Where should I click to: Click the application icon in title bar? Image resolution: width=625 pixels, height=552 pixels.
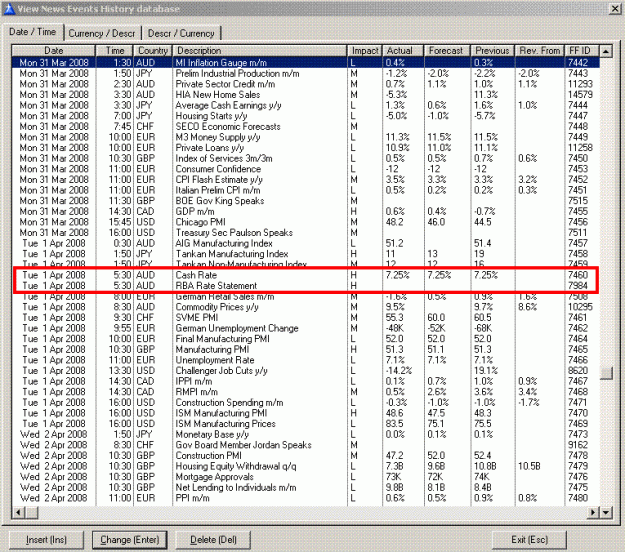(9, 8)
